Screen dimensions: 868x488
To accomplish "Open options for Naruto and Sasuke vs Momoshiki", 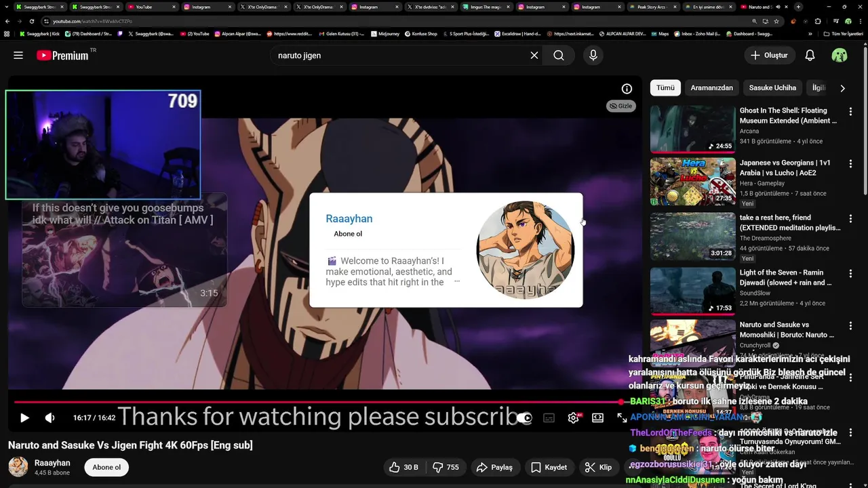I will point(850,326).
